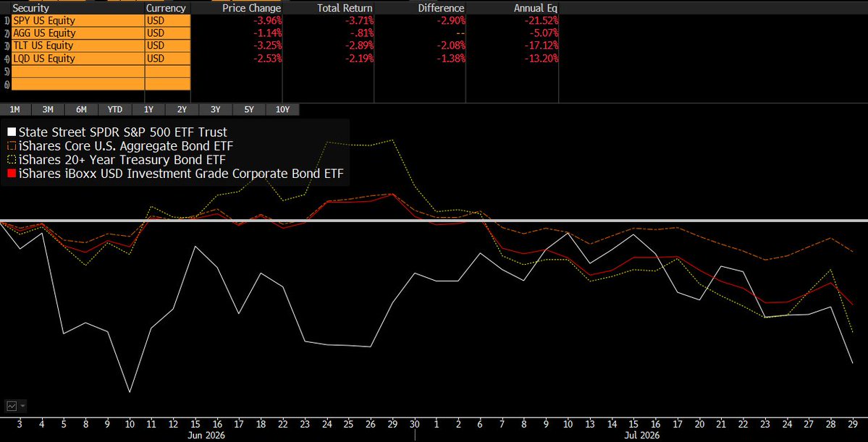This screenshot has width=868, height=442.
Task: Click the USD currency cell for AGG
Action: coord(168,33)
